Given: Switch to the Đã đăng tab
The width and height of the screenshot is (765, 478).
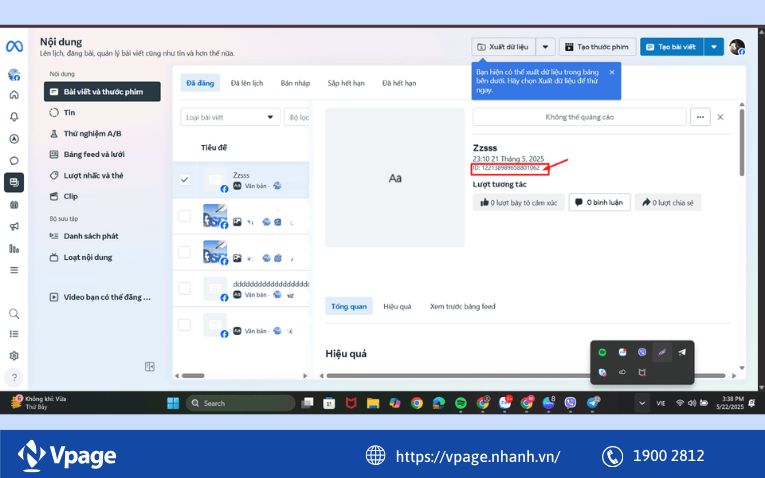Looking at the screenshot, I should point(200,83).
